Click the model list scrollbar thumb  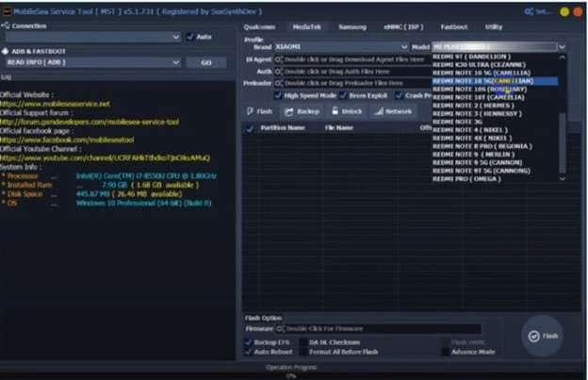coord(563,142)
